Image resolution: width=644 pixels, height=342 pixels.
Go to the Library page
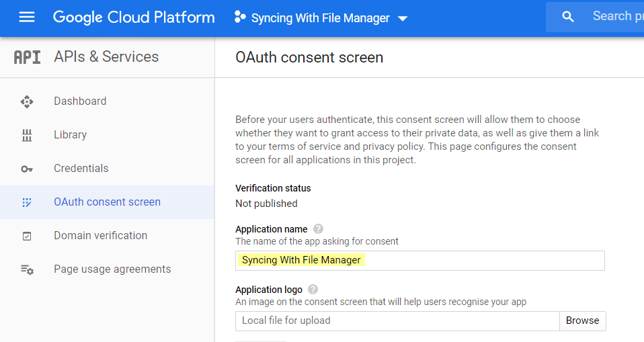click(70, 135)
